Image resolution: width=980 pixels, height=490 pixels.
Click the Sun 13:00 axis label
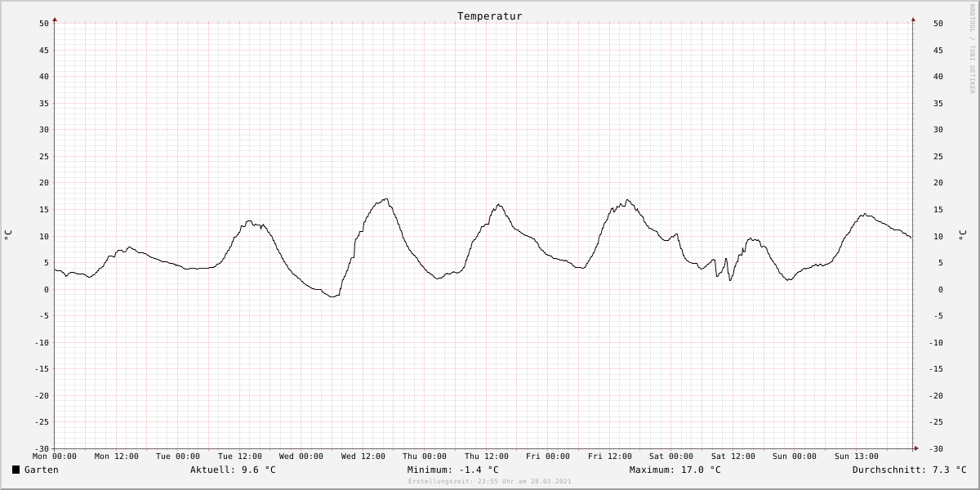point(857,457)
